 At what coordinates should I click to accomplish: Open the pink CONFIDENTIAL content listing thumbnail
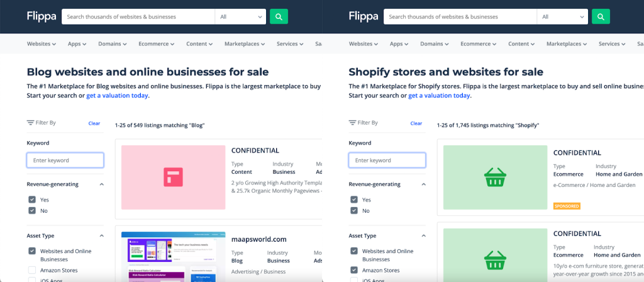tap(174, 177)
